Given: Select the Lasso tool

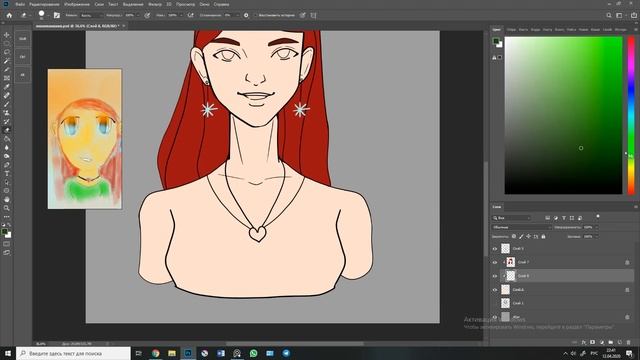Looking at the screenshot, I should coord(7,52).
